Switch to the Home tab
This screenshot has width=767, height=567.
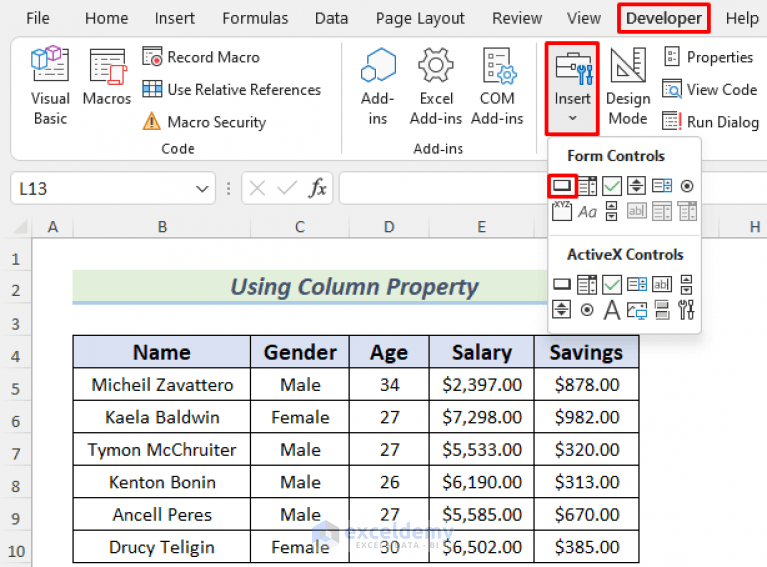(x=107, y=19)
